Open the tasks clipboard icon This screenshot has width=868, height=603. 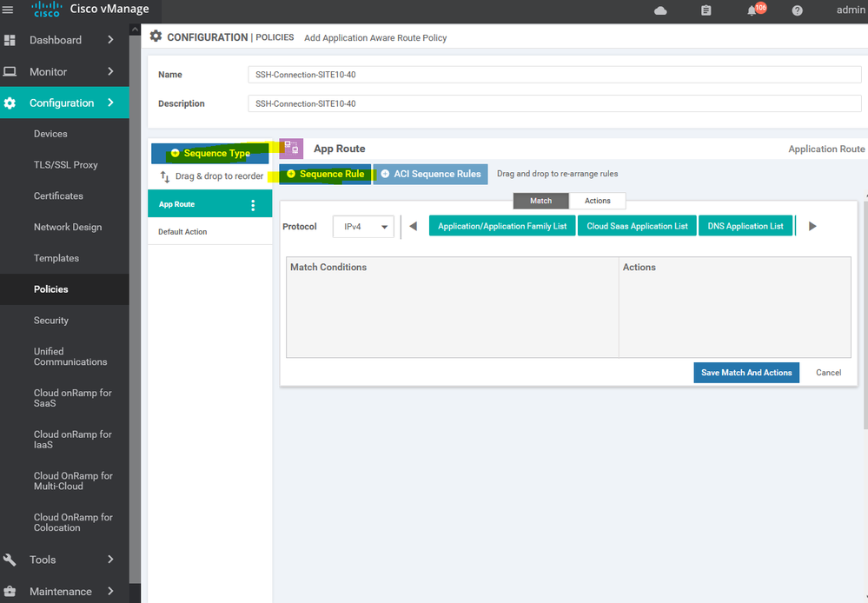point(706,10)
